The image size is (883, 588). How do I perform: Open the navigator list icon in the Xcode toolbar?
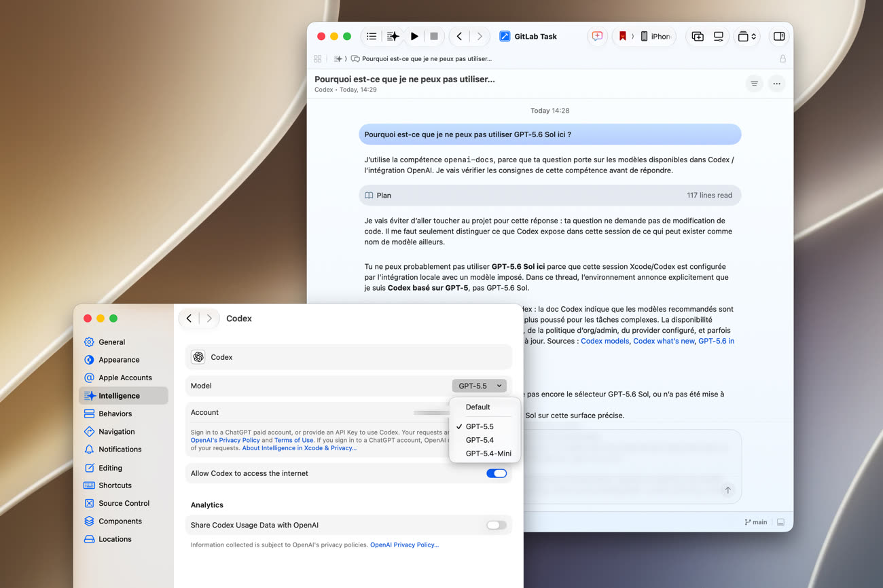coord(372,37)
